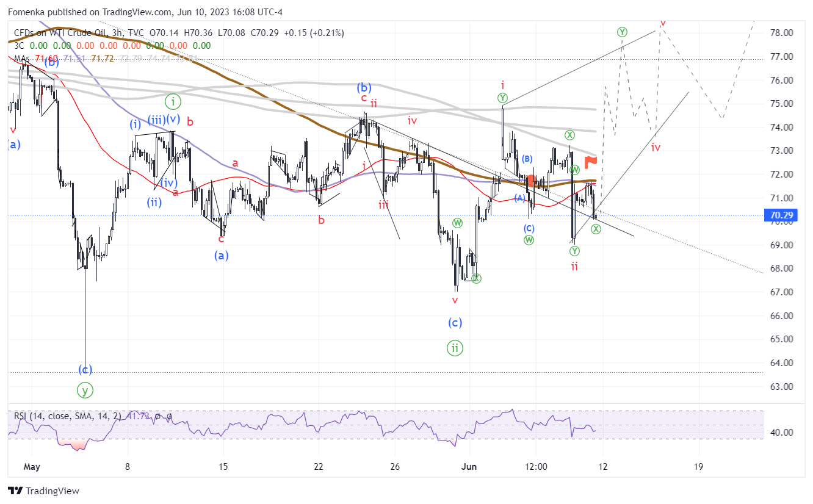813x504 pixels.
Task: Select the green circled ii wave label
Action: [x=455, y=348]
